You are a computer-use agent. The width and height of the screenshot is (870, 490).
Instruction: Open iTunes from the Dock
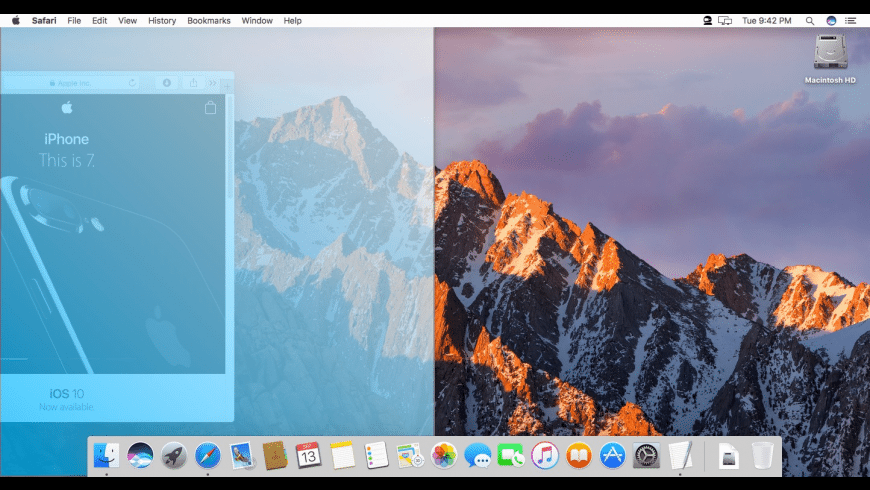[x=545, y=456]
